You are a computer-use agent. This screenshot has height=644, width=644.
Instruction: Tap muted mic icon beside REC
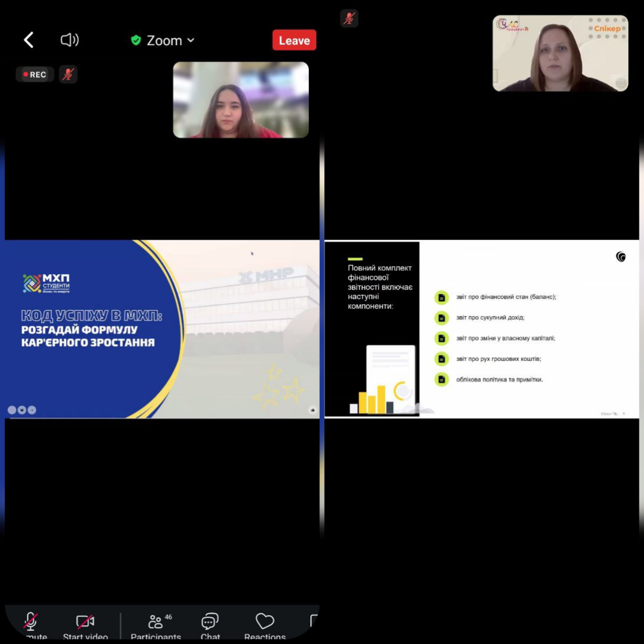pos(68,74)
